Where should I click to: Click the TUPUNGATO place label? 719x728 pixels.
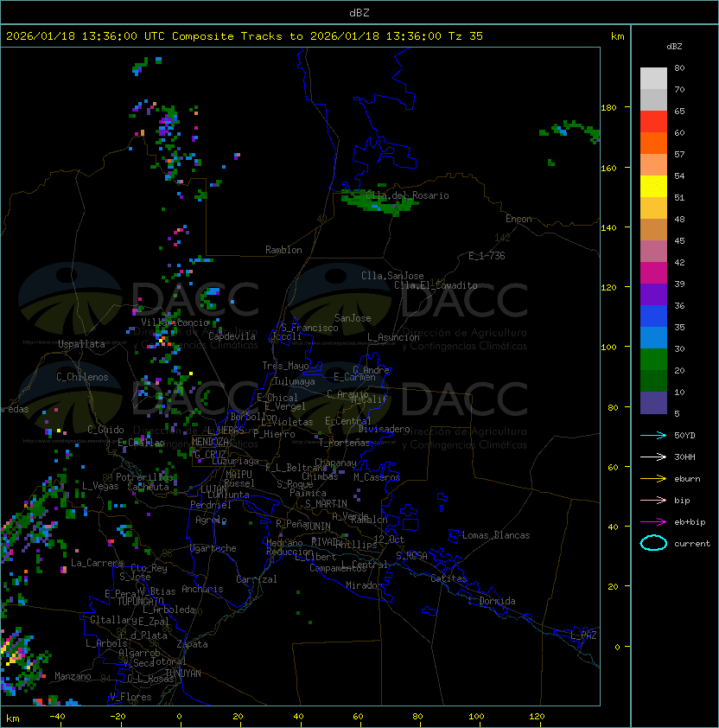[x=140, y=601]
